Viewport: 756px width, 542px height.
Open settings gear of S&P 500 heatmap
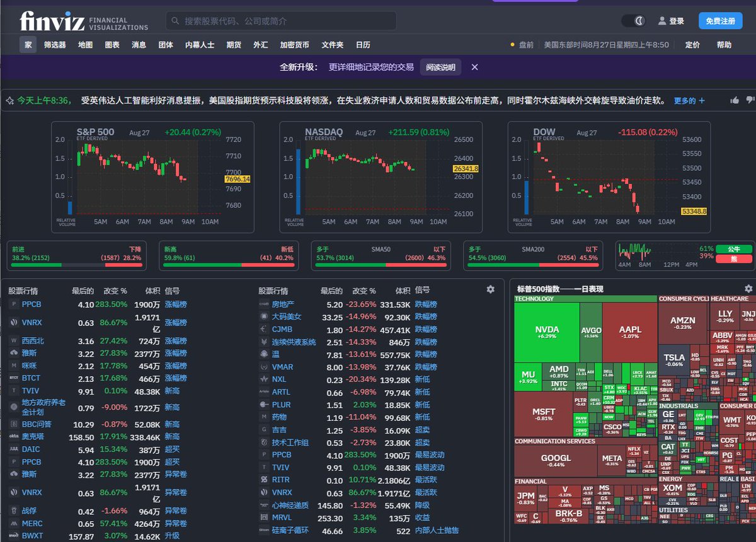click(x=748, y=289)
